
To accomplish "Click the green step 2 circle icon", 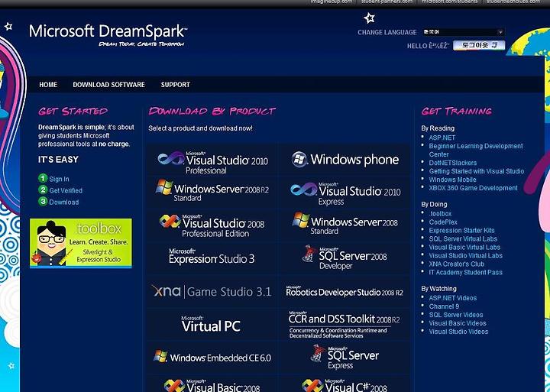I will pyautogui.click(x=43, y=190).
